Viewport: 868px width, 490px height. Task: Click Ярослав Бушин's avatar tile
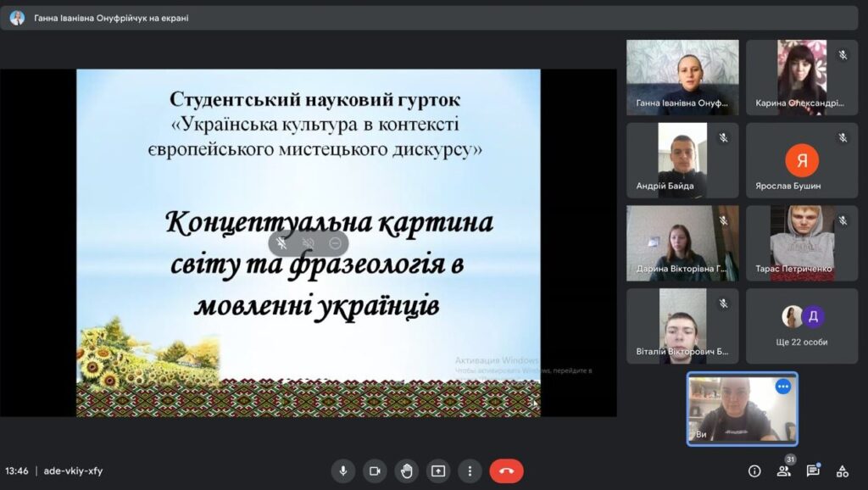click(802, 160)
